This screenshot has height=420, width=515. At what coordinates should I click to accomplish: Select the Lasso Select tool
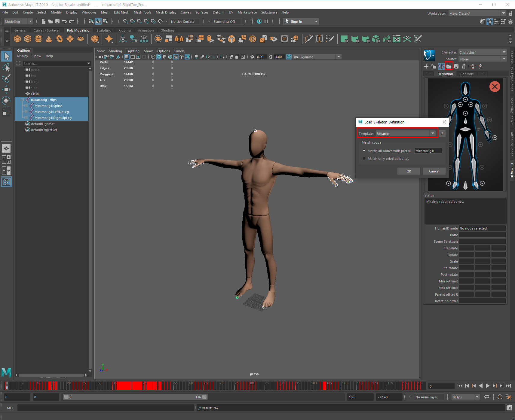pyautogui.click(x=6, y=67)
